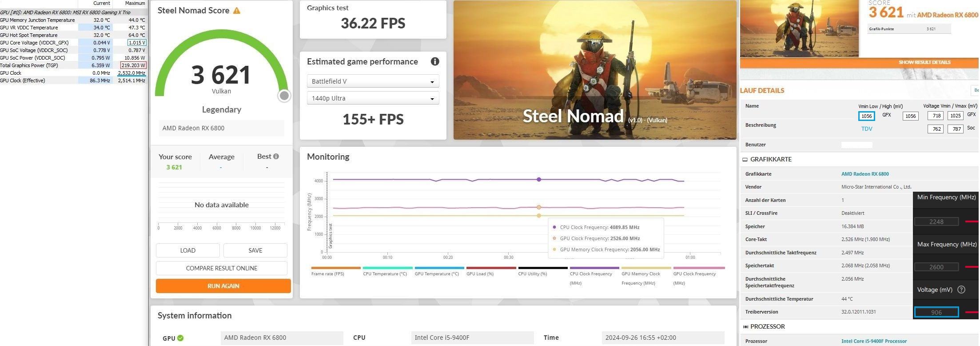Click the PROZESSOR section icon
Screen dimensions: 980x346
[x=745, y=327]
